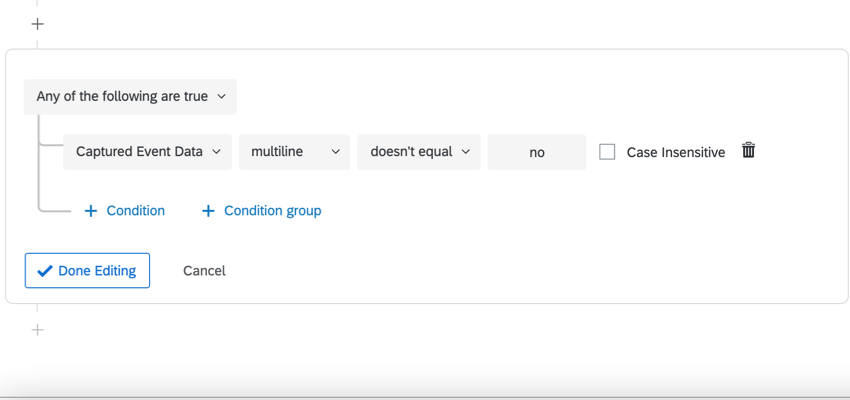Enable the Case Insensitive checkbox
The height and width of the screenshot is (400, 850).
pyautogui.click(x=607, y=152)
